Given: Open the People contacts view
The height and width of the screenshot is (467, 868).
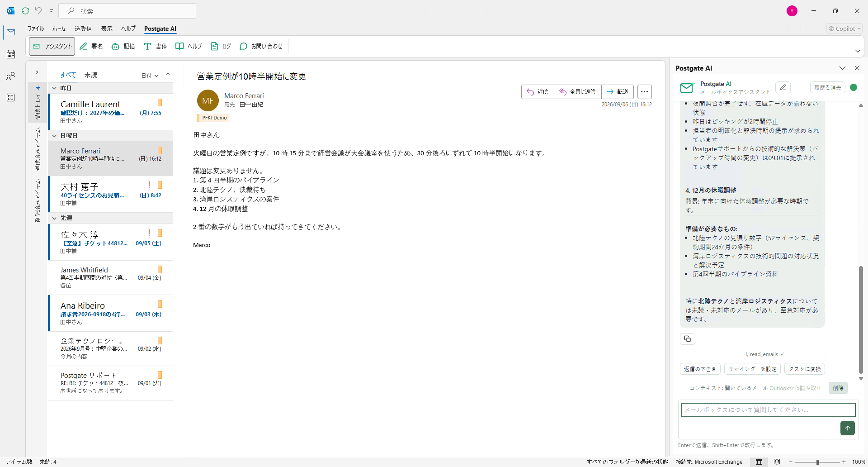Looking at the screenshot, I should coord(11,76).
